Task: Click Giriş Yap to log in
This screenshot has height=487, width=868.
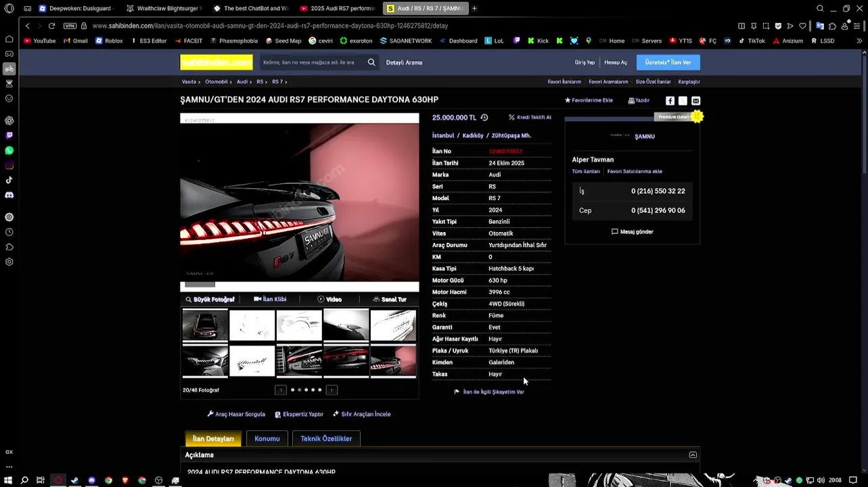Action: click(585, 62)
